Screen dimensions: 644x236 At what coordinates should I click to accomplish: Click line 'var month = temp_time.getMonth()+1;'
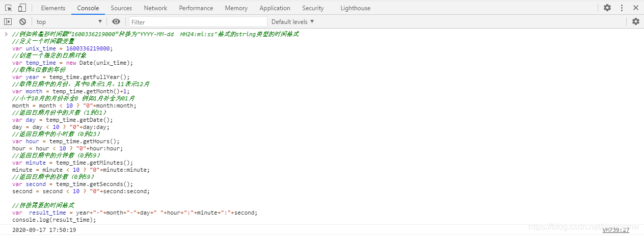[71, 91]
